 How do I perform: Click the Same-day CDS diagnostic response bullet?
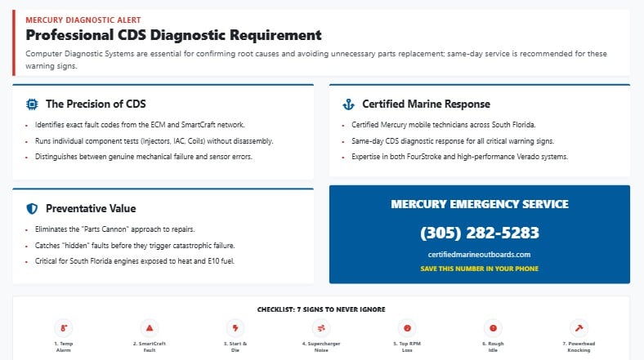(453, 141)
